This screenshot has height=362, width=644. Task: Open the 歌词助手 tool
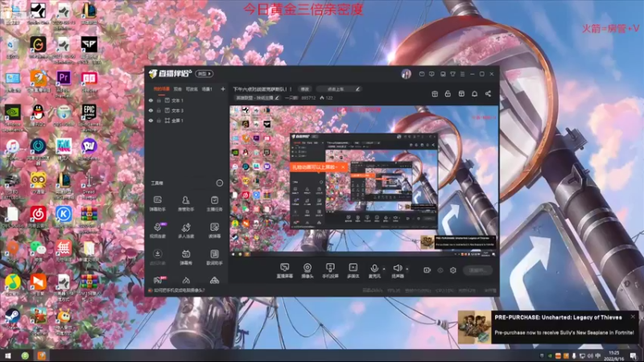pos(214,257)
